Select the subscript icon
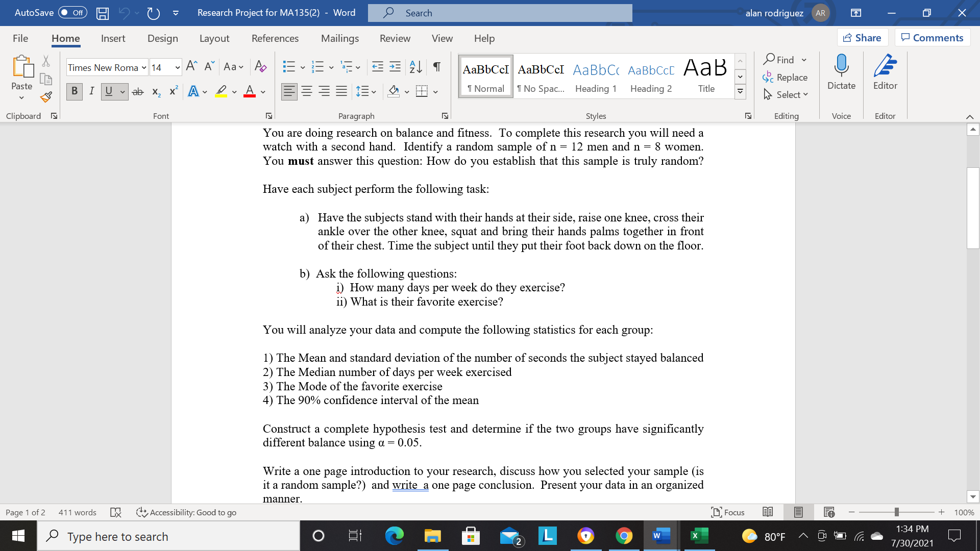This screenshot has height=551, width=980. coord(155,92)
